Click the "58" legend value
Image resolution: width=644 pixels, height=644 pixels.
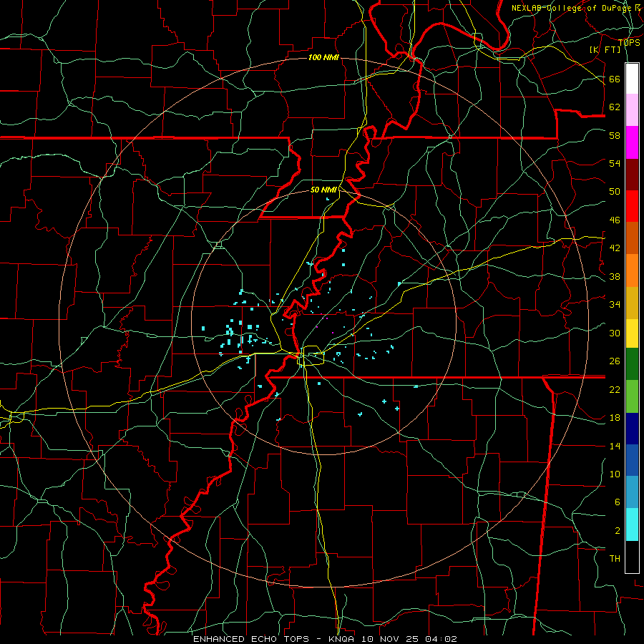pos(615,135)
